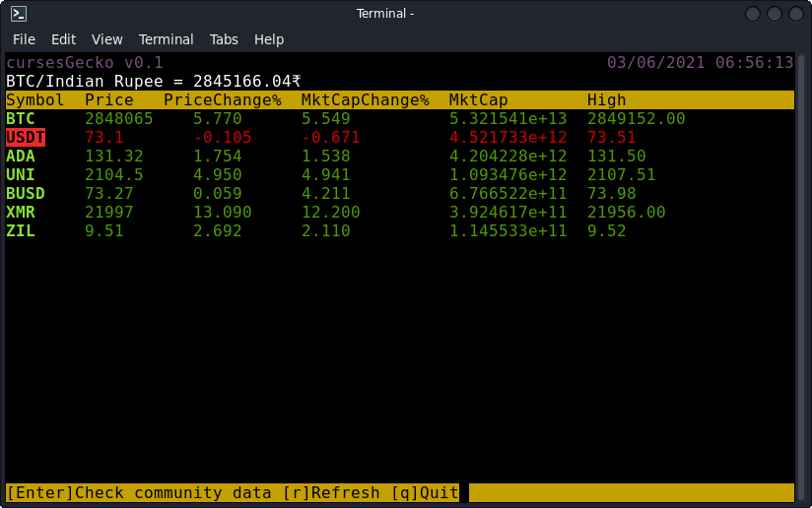Click BTC price 2848065

tap(119, 118)
